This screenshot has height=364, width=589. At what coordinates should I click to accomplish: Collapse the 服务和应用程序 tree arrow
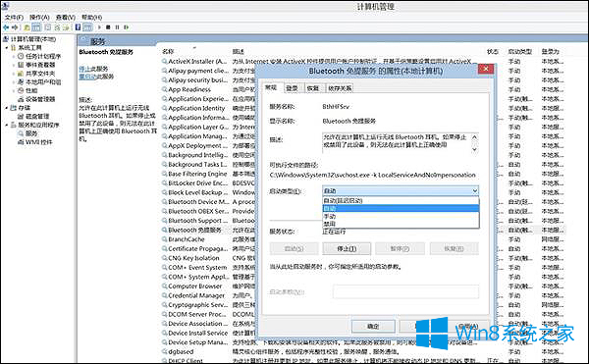[x=7, y=125]
